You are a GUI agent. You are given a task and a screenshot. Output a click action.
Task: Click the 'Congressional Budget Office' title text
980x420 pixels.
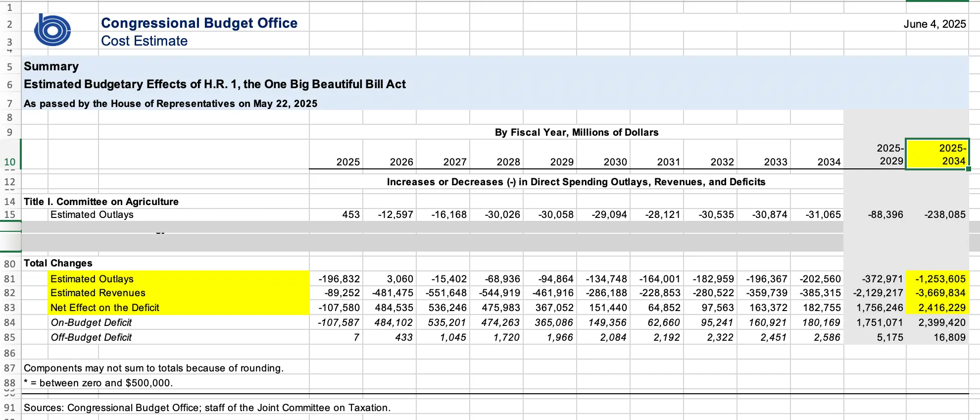click(x=199, y=23)
